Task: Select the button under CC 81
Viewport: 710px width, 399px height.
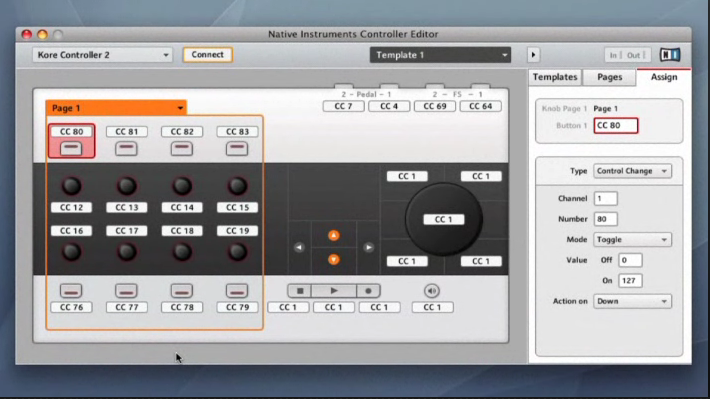Action: click(x=126, y=148)
